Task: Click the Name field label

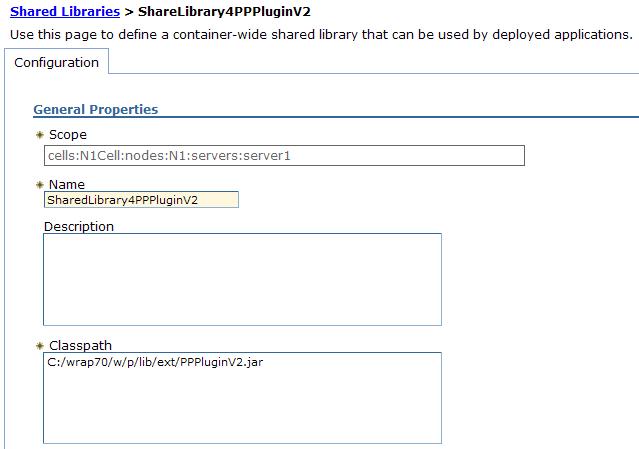Action: point(67,185)
